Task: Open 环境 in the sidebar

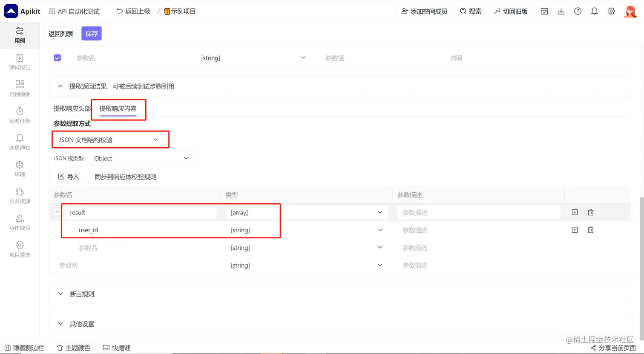Action: (20, 169)
